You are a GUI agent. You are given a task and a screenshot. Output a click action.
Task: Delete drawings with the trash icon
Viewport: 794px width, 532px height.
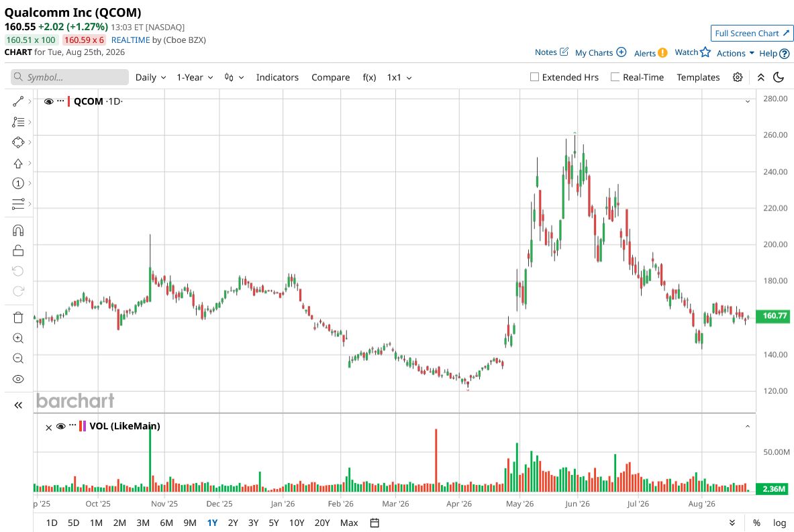[x=17, y=317]
